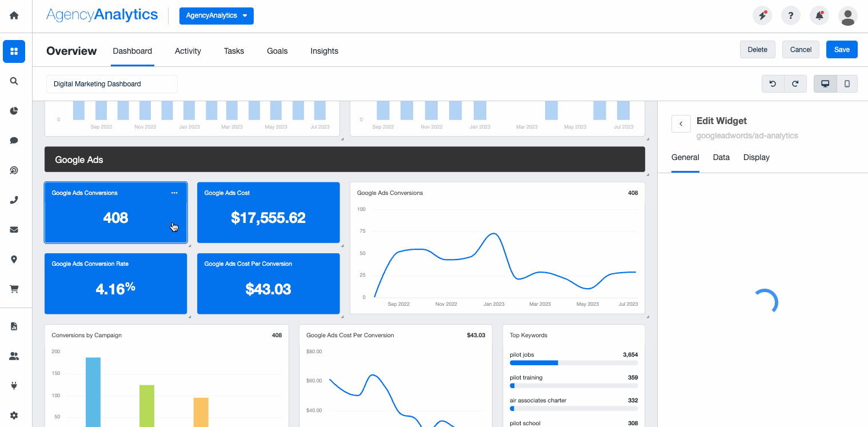Switch to mobile layout view
This screenshot has width=868, height=427.
[847, 83]
